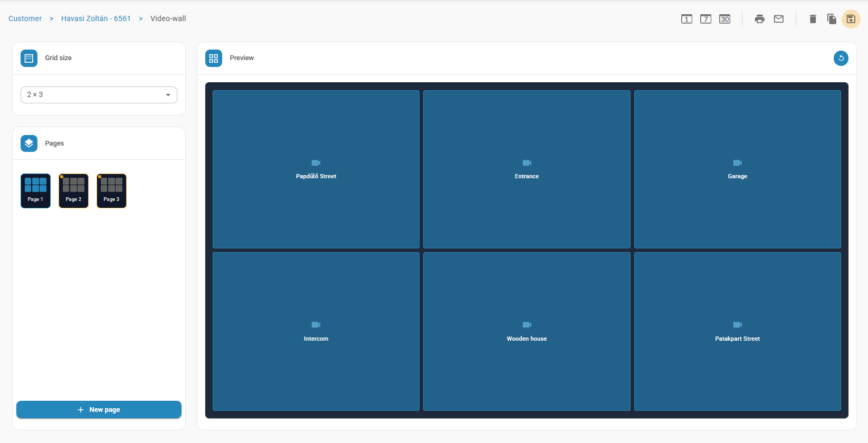This screenshot has height=443, width=868.
Task: Go to Customer breadcrumb link
Action: click(x=25, y=18)
